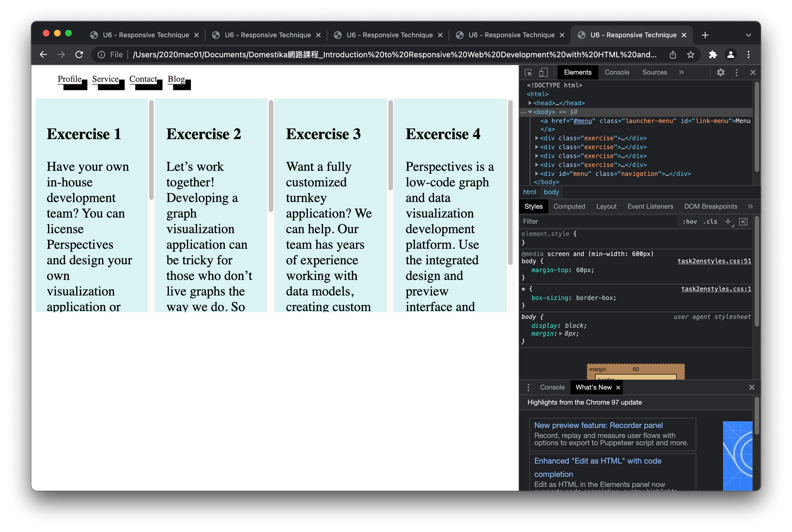Click the browser reload icon

point(79,54)
